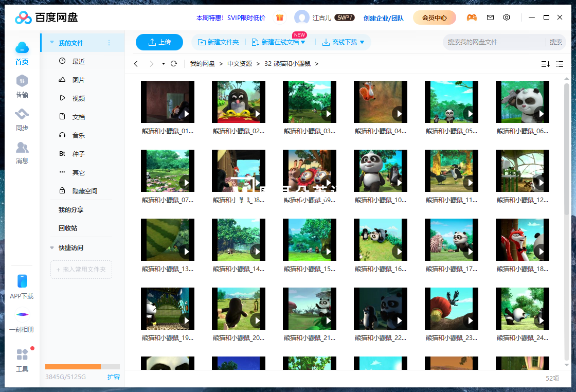Switch to list view mode icon
Screen dimensions: 576x392
pos(560,64)
